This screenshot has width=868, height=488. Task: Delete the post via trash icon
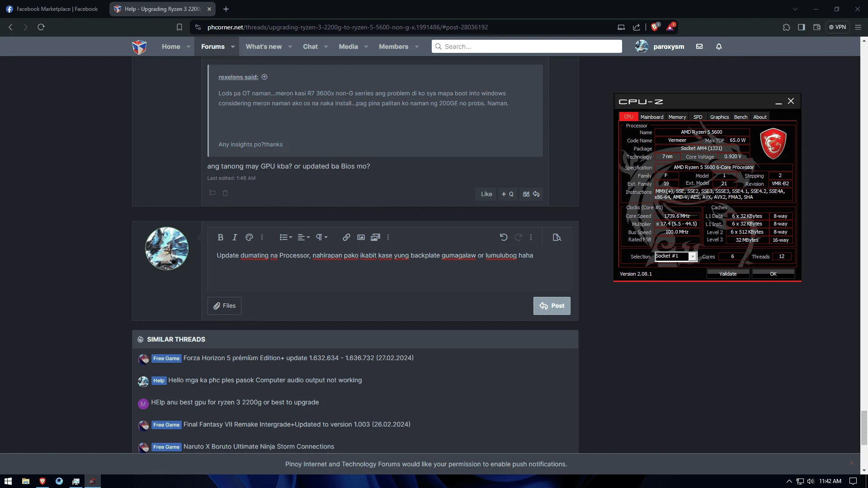point(225,193)
